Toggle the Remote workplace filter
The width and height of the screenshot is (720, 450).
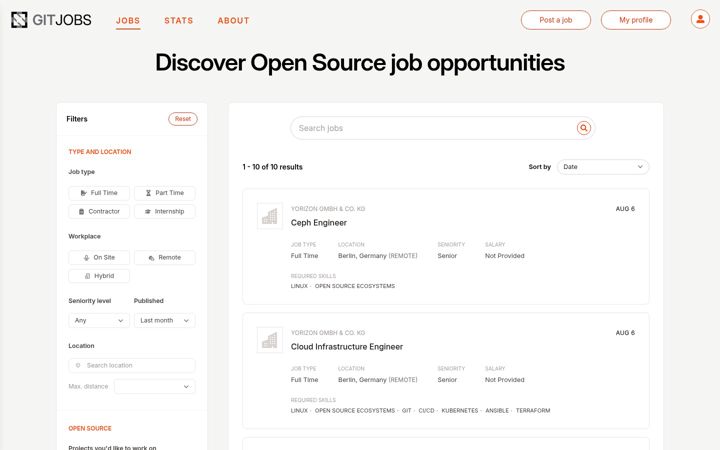(x=164, y=257)
